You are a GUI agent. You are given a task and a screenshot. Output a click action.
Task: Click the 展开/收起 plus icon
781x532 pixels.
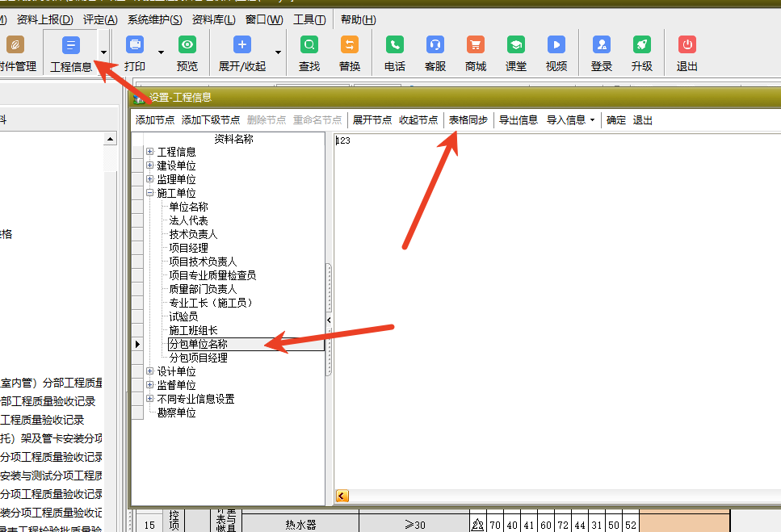pyautogui.click(x=242, y=45)
